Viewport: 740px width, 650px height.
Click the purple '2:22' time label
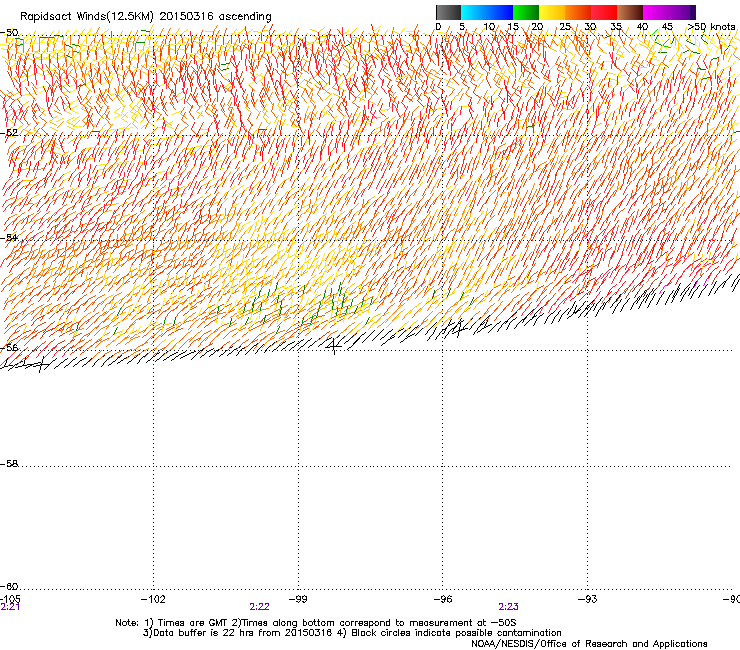point(260,607)
